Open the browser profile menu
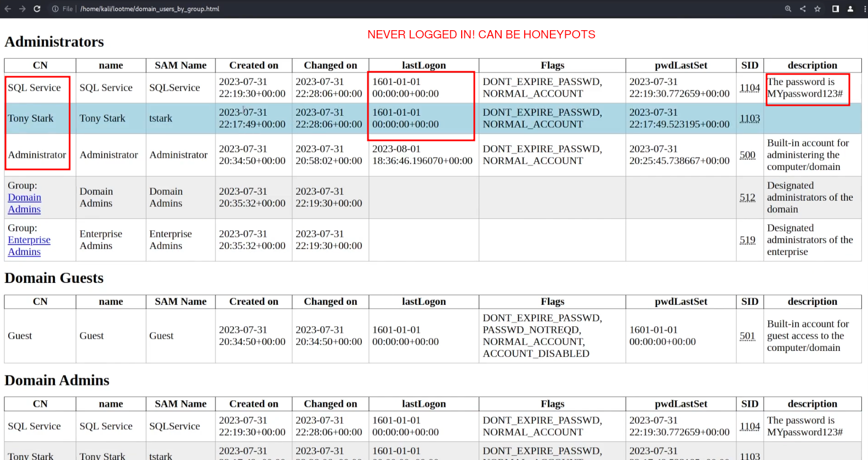The height and width of the screenshot is (460, 868). 850,9
